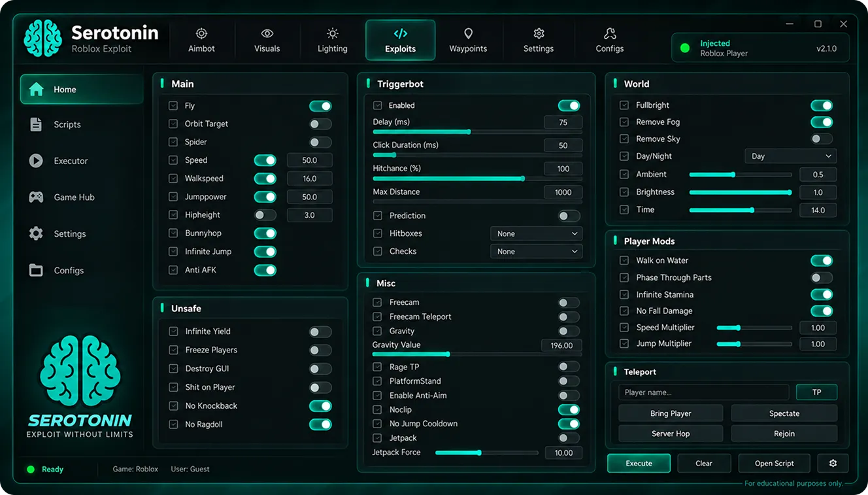868x495 pixels.
Task: Tick the Jetpack checkbox
Action: (377, 437)
